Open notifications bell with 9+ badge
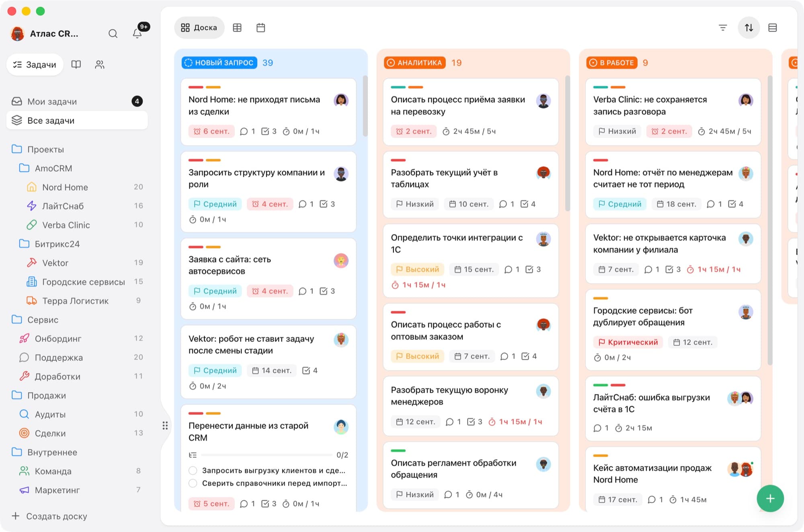Screen dimensions: 804x532 pos(137,33)
